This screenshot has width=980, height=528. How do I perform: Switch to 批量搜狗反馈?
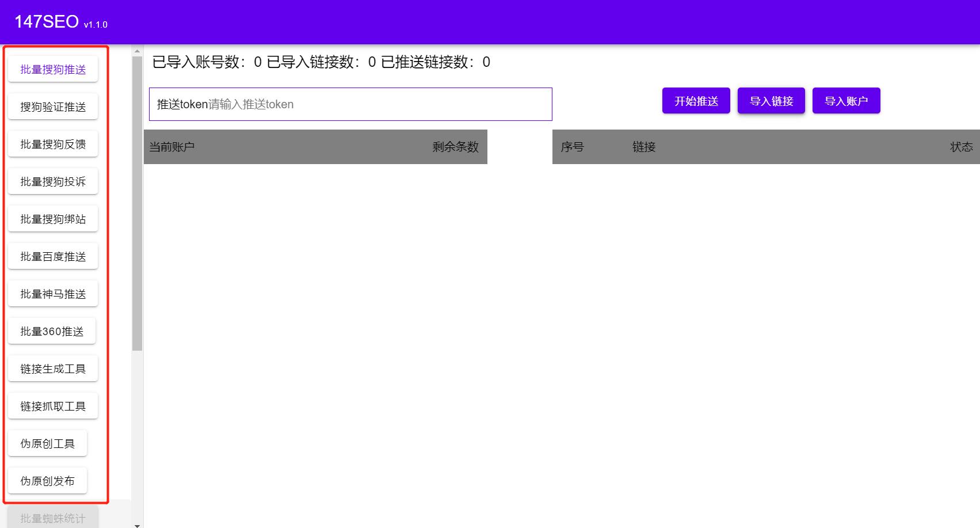[x=52, y=143]
